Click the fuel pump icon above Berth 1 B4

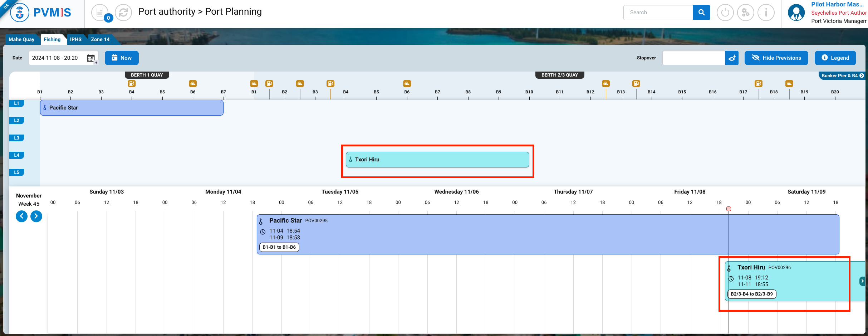click(x=132, y=83)
